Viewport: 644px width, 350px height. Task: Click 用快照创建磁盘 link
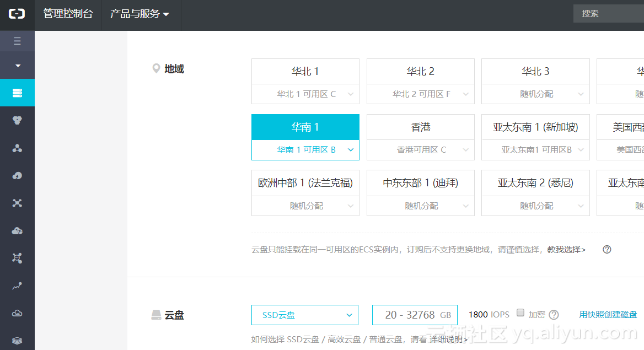608,315
